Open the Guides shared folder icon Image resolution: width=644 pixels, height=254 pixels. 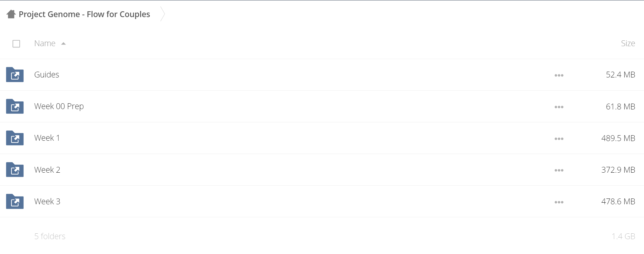pyautogui.click(x=15, y=75)
